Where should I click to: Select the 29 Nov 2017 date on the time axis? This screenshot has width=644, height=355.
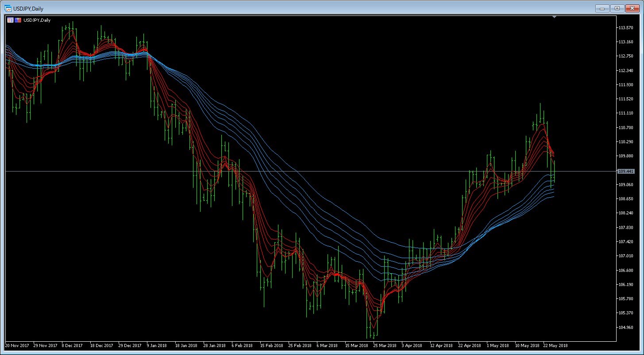(46, 345)
